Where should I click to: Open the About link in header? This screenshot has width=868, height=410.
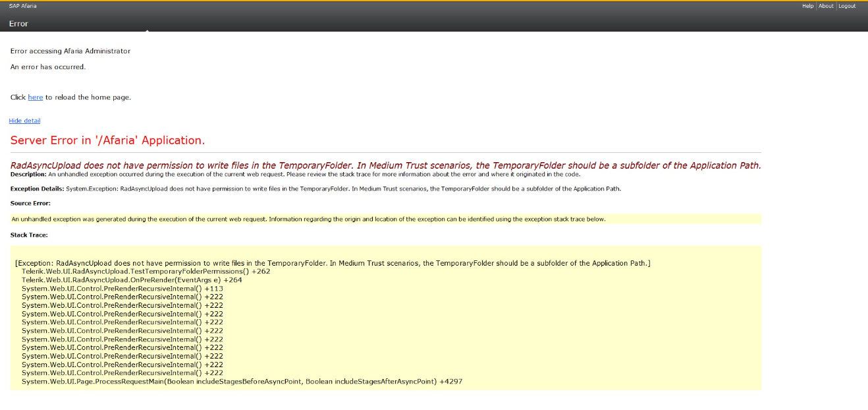(826, 6)
